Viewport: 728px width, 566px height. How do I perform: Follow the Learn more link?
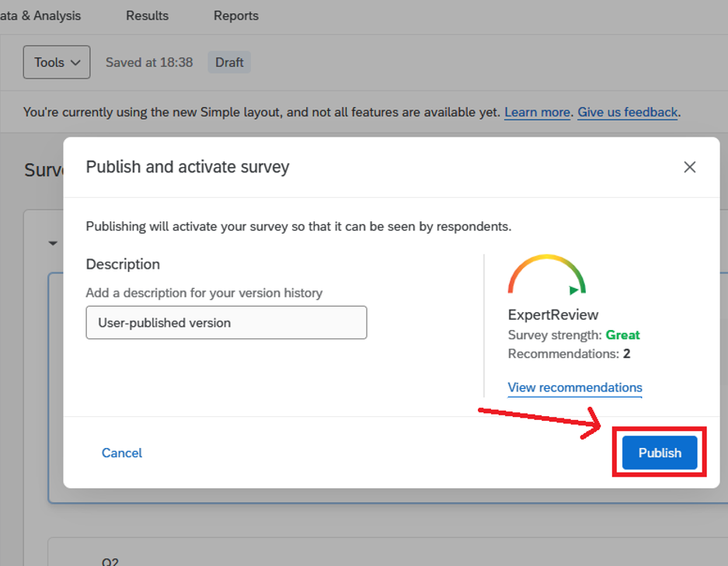click(537, 113)
